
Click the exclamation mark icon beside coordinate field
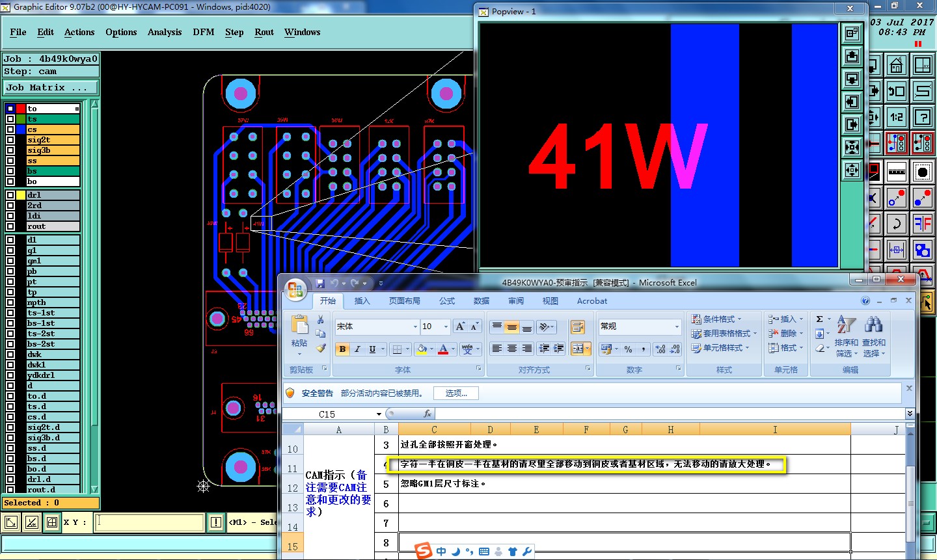[216, 522]
